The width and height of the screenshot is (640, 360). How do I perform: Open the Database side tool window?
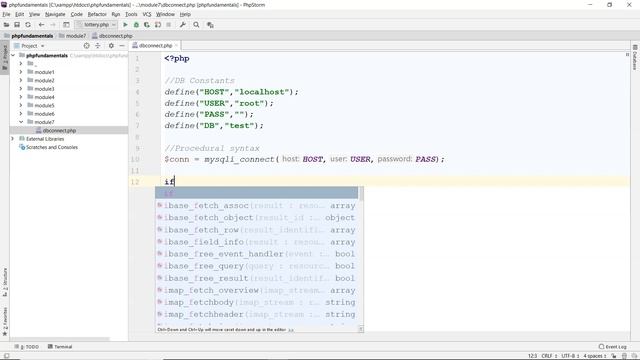(635, 58)
